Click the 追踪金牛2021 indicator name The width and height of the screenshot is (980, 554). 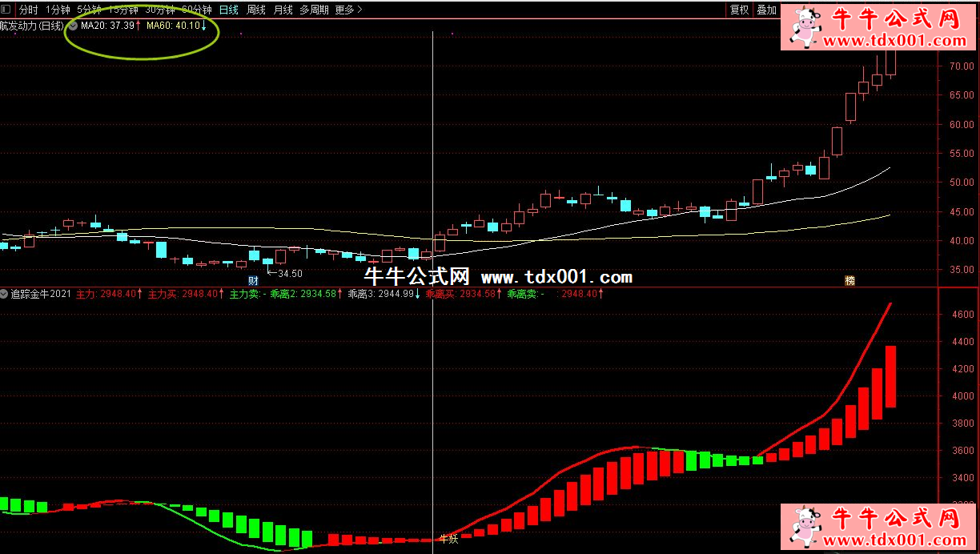(x=40, y=294)
